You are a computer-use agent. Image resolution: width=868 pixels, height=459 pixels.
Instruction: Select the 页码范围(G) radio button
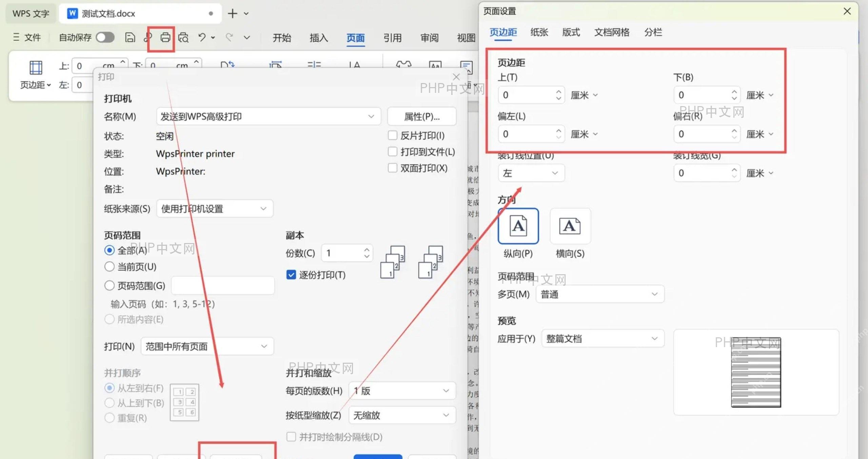click(x=109, y=285)
